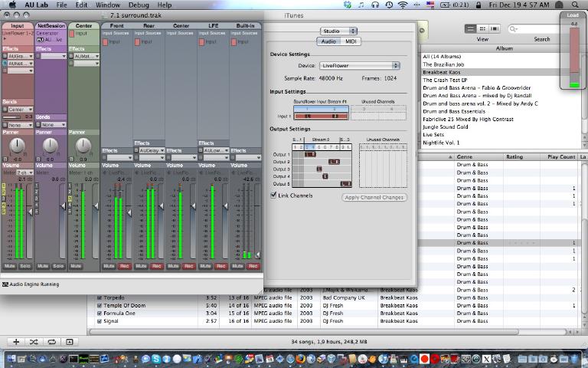Toggle iTunes shuffle button in bottom bar

click(34, 342)
